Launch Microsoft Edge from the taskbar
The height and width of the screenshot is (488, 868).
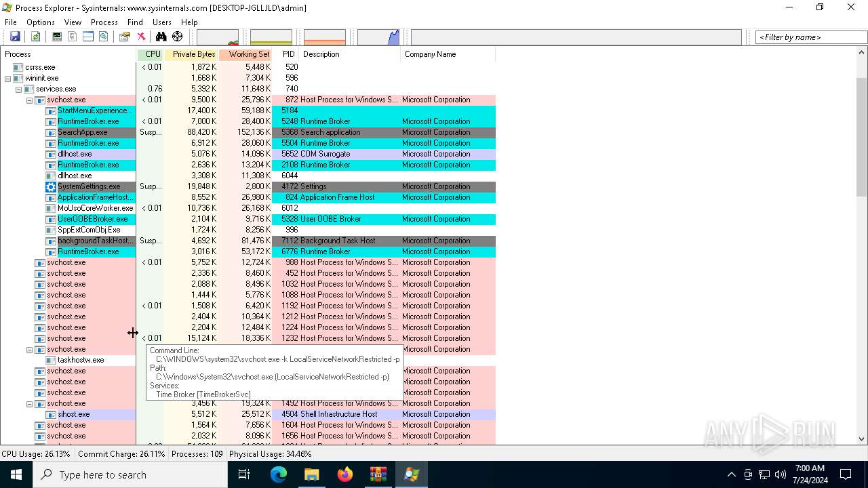tap(279, 474)
